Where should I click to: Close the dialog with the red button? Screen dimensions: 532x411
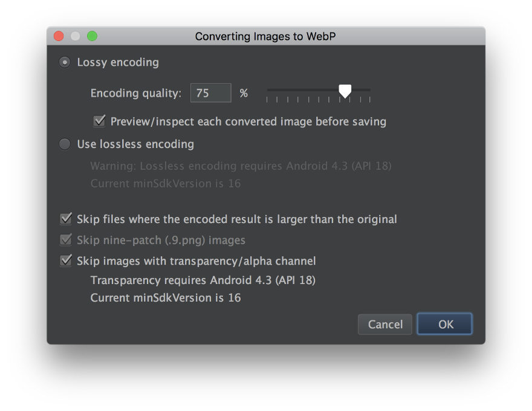click(59, 36)
